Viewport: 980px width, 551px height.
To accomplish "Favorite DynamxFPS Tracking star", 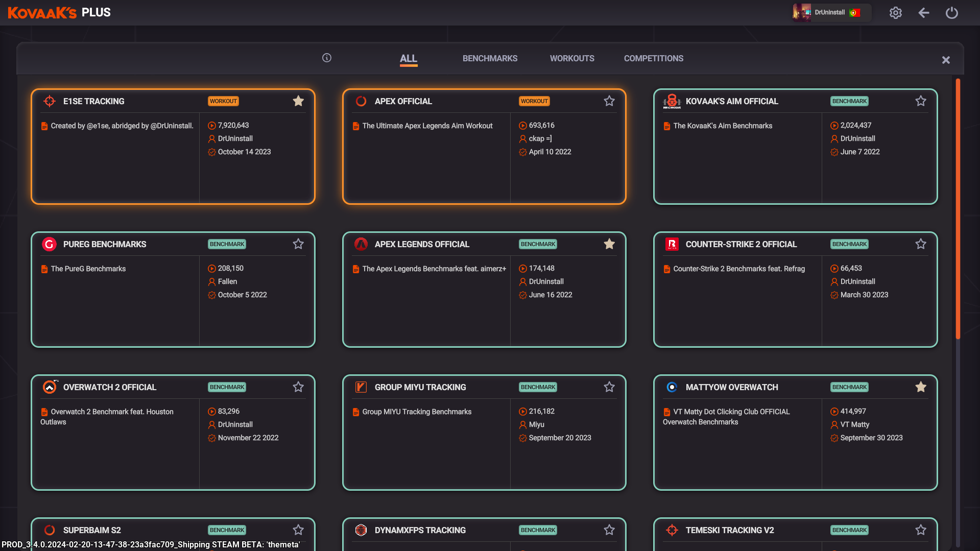I will [609, 530].
